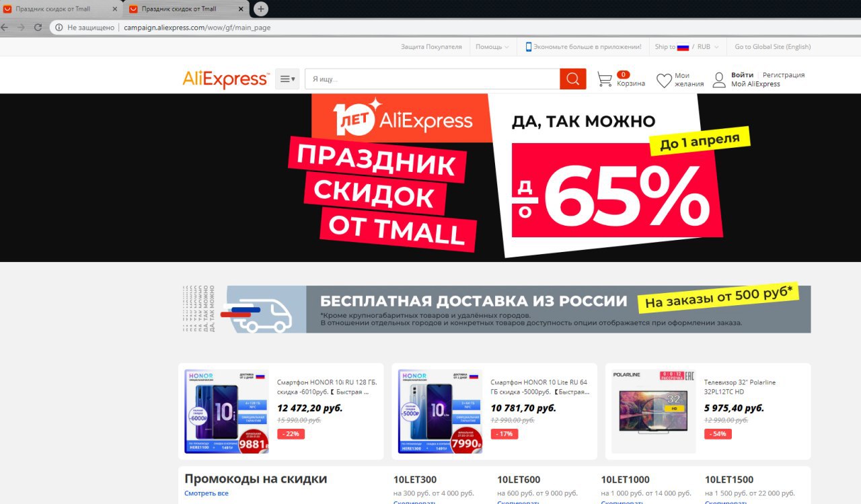Open Go to Global Site (English) link
The image size is (861, 504).
[773, 46]
